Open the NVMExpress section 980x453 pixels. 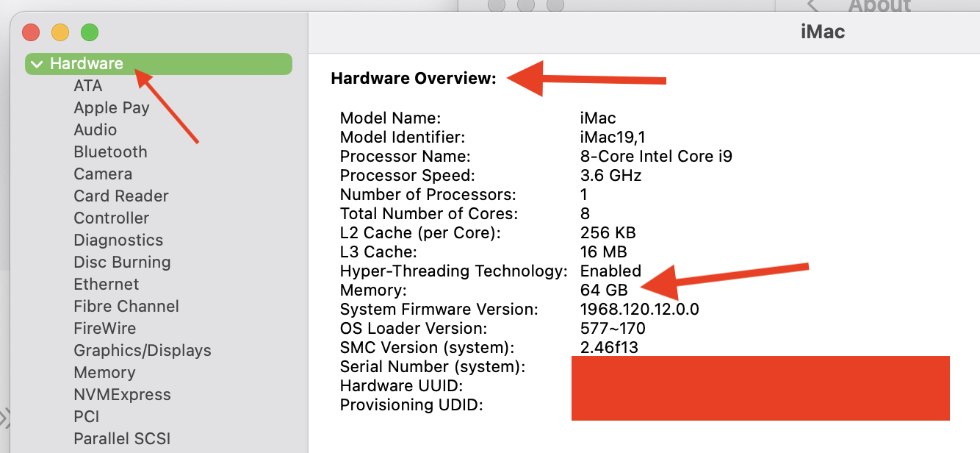pos(122,395)
